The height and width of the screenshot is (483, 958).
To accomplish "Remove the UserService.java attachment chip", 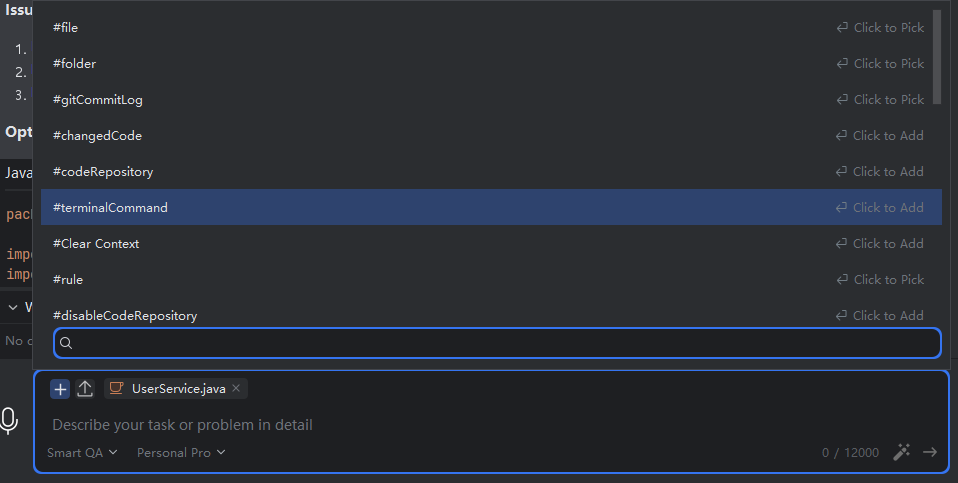I will coord(236,388).
